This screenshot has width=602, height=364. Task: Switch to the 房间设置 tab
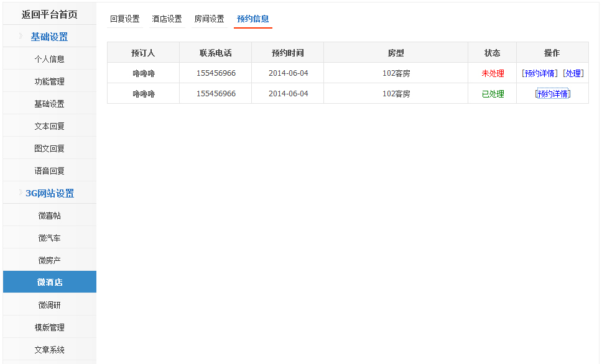point(209,19)
